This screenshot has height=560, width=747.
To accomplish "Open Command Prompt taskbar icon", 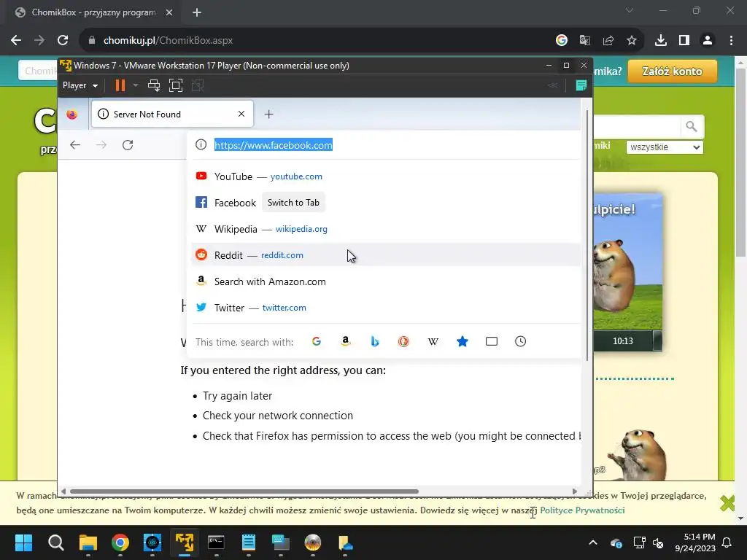I will tap(216, 542).
